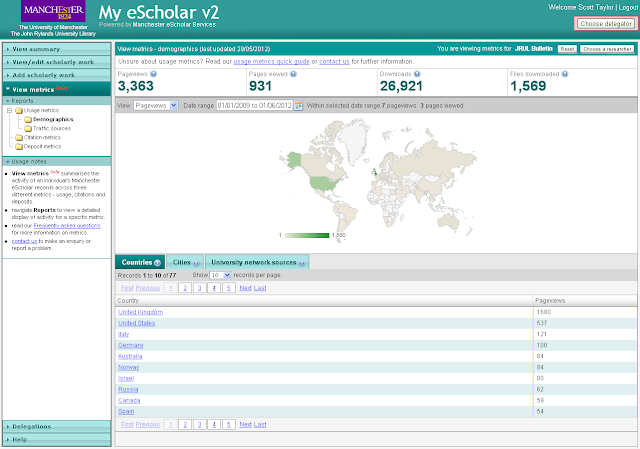
Task: Click Last in the bottom pagination
Action: (260, 425)
